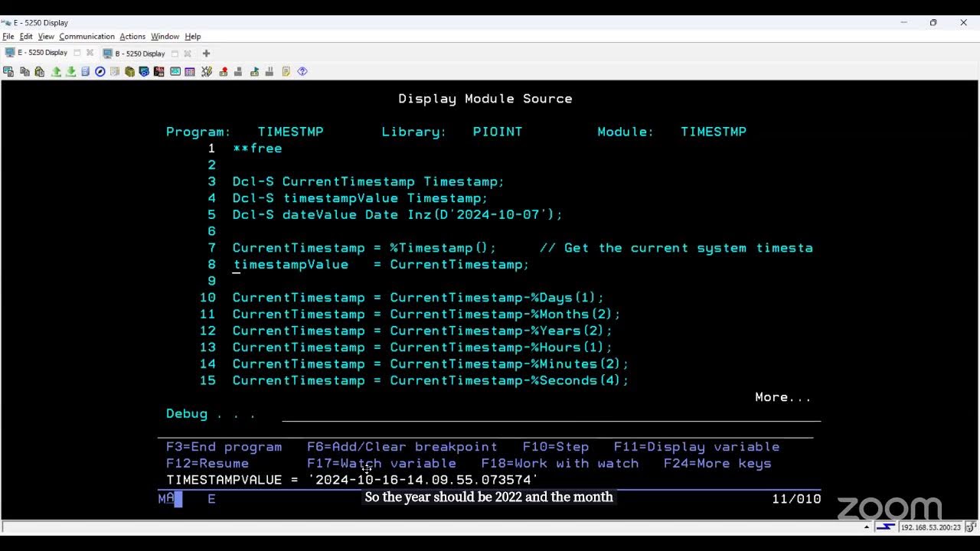Click the Paste clipboard toolbar icon

(40, 71)
